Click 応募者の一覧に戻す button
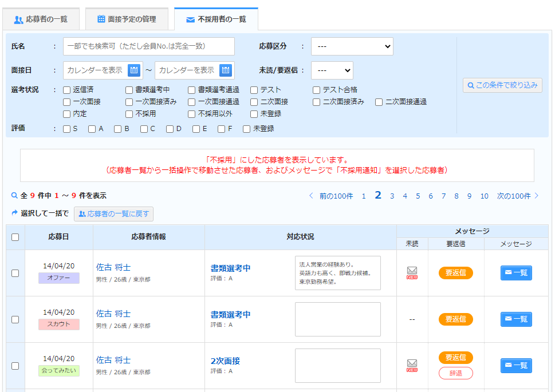555x392 pixels. tap(113, 214)
